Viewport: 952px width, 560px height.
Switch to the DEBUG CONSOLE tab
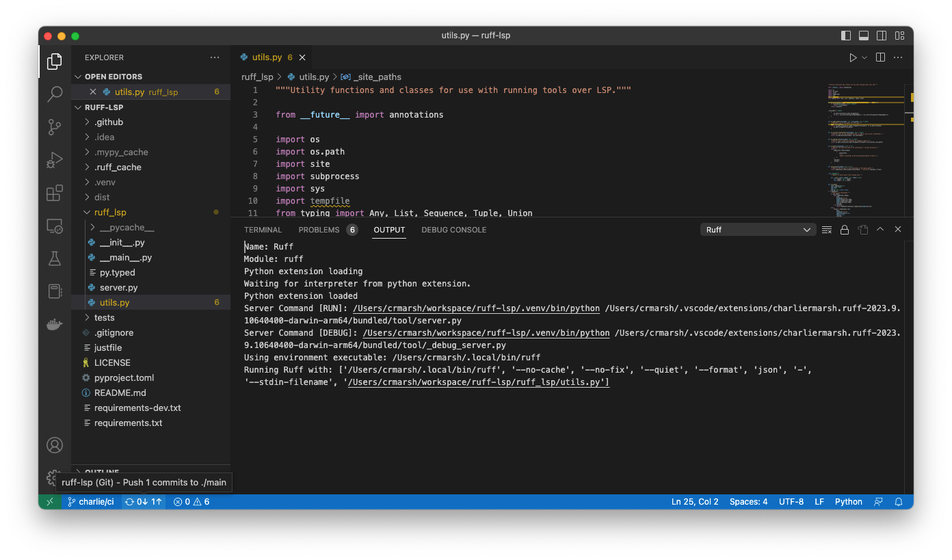point(453,230)
